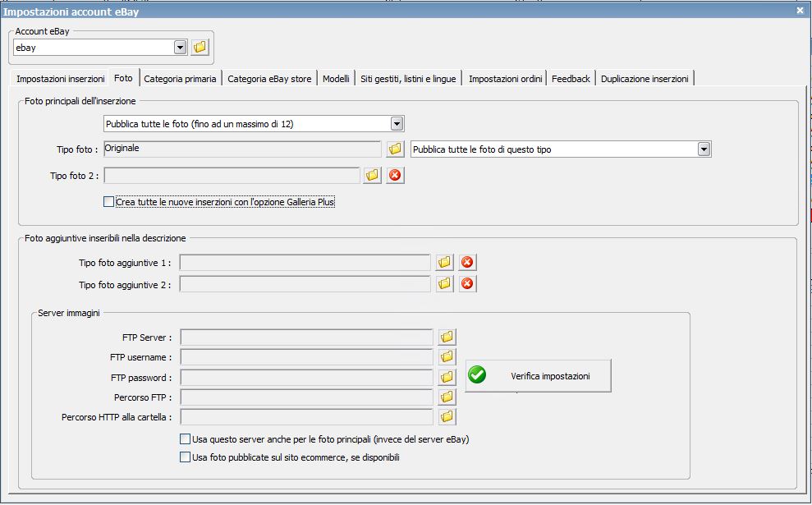Screen dimensions: 812x505
Task: Clear Tipo foto 2 with red X icon
Action: click(395, 176)
